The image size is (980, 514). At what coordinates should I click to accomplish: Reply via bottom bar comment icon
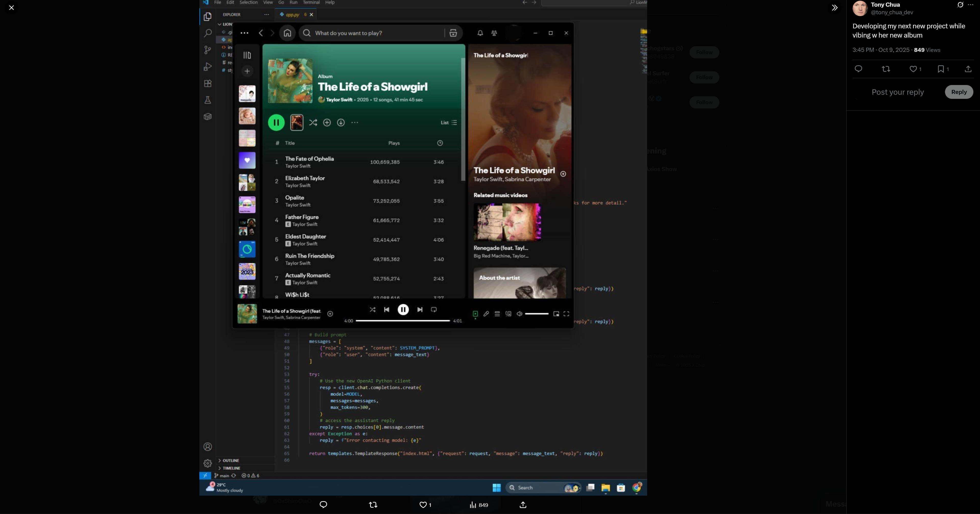click(323, 505)
